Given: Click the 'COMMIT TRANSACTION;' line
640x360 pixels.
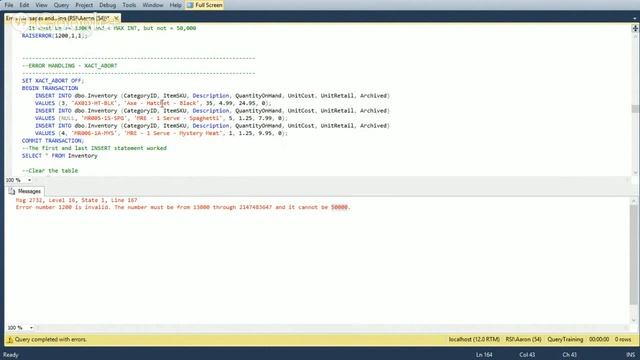Looking at the screenshot, I should point(53,141).
